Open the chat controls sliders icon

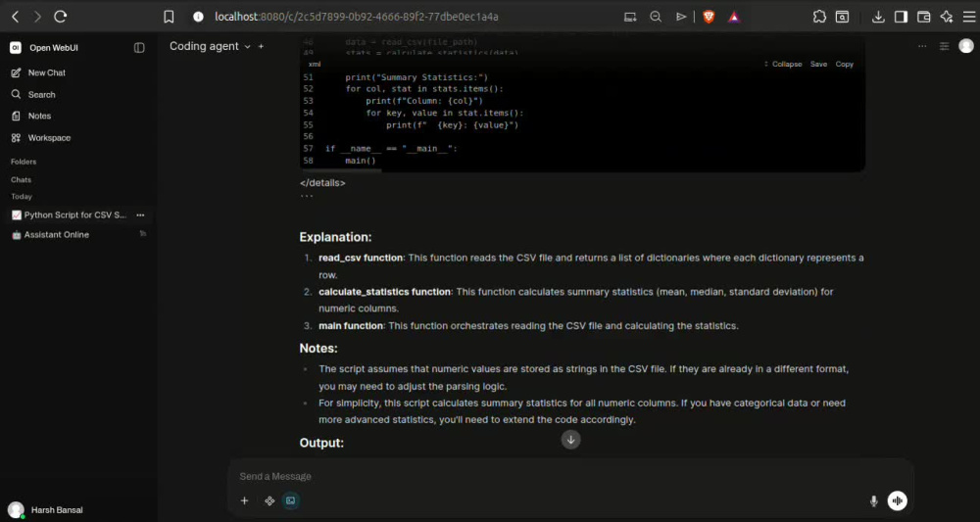(x=945, y=46)
